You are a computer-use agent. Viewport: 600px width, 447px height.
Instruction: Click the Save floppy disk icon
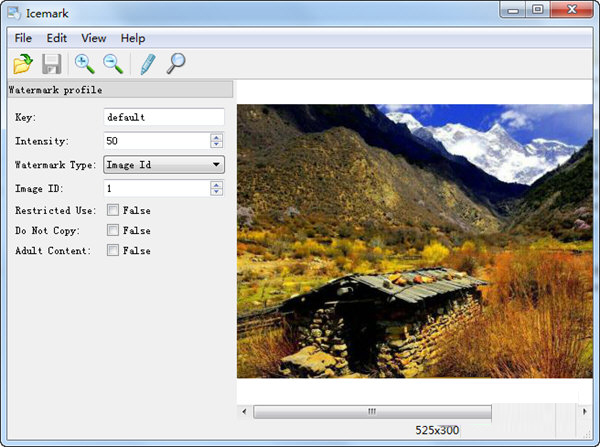point(52,64)
